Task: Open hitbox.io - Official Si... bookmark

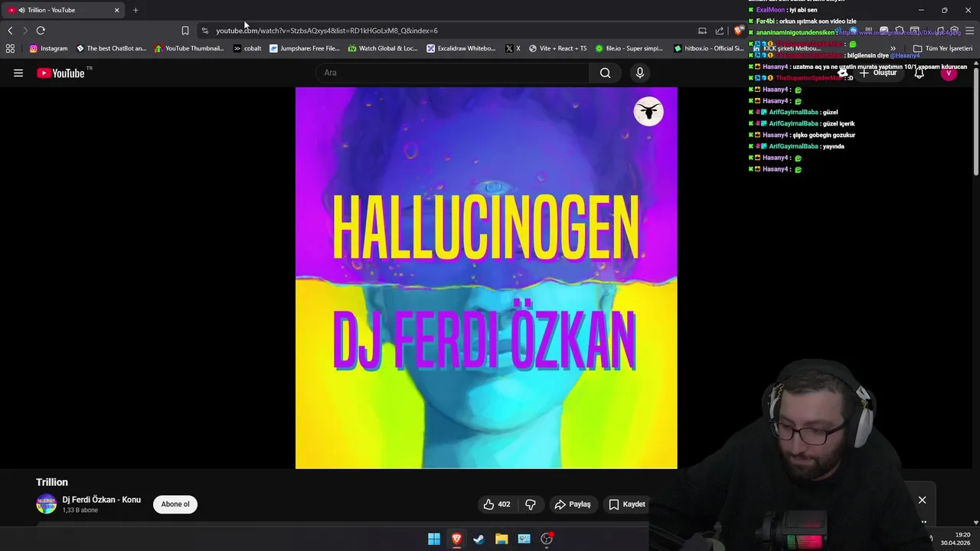Action: coord(708,48)
